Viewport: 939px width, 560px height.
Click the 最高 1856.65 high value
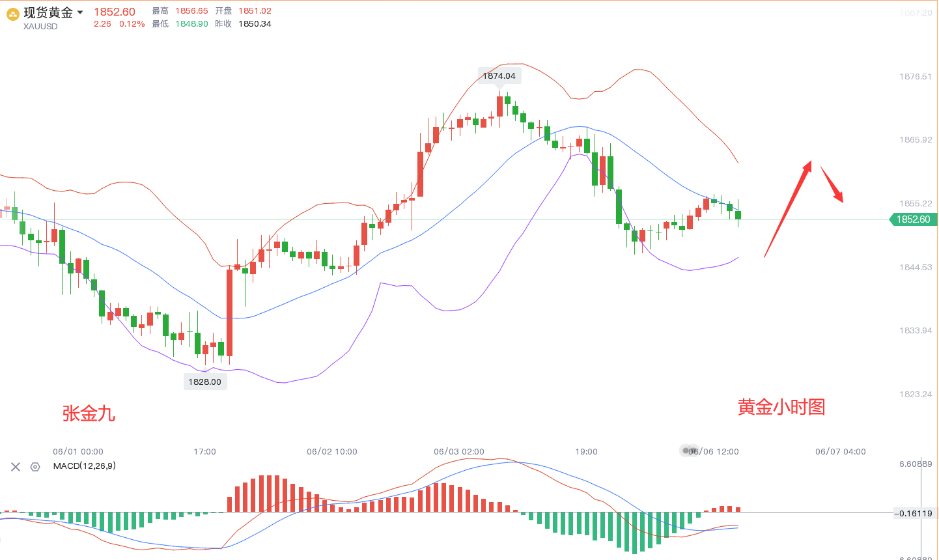click(x=191, y=11)
